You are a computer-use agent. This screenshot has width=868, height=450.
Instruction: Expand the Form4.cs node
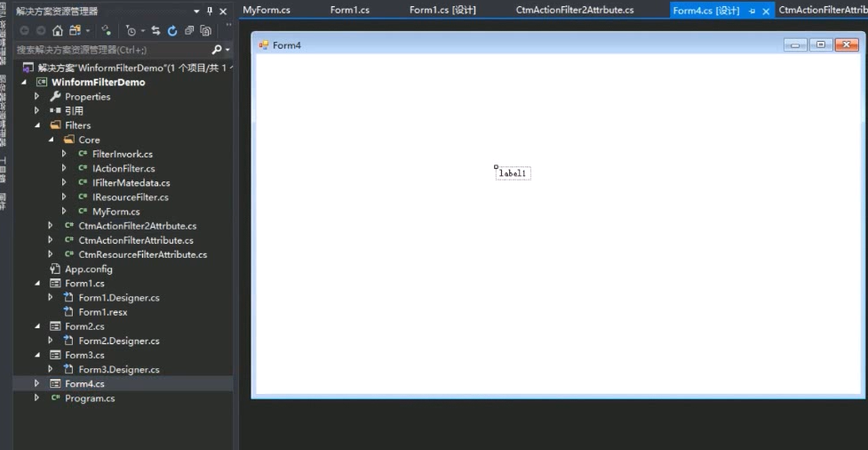(x=36, y=383)
